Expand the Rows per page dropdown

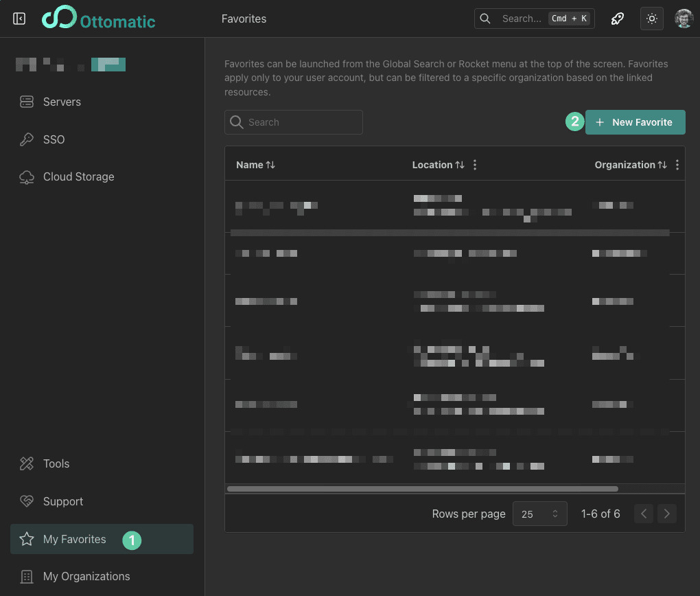[x=540, y=514]
